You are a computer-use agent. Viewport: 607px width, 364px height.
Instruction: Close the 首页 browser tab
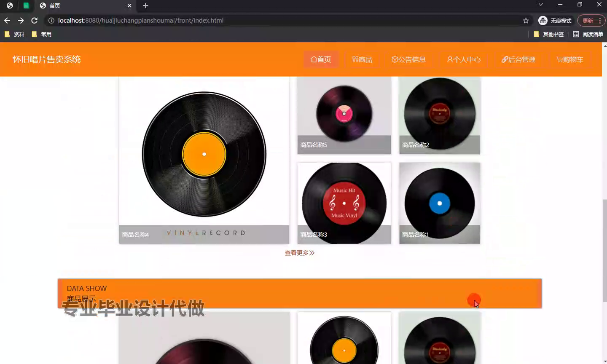coord(129,5)
